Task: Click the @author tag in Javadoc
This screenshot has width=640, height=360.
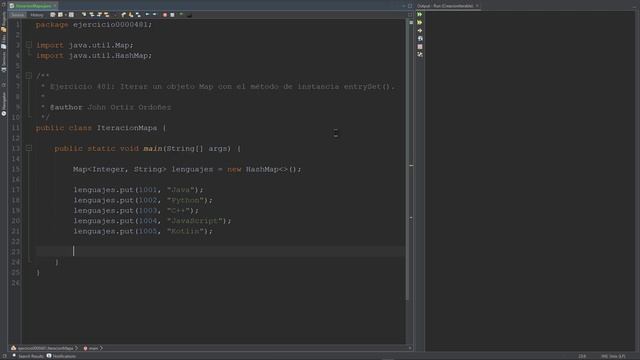Action: (66, 107)
